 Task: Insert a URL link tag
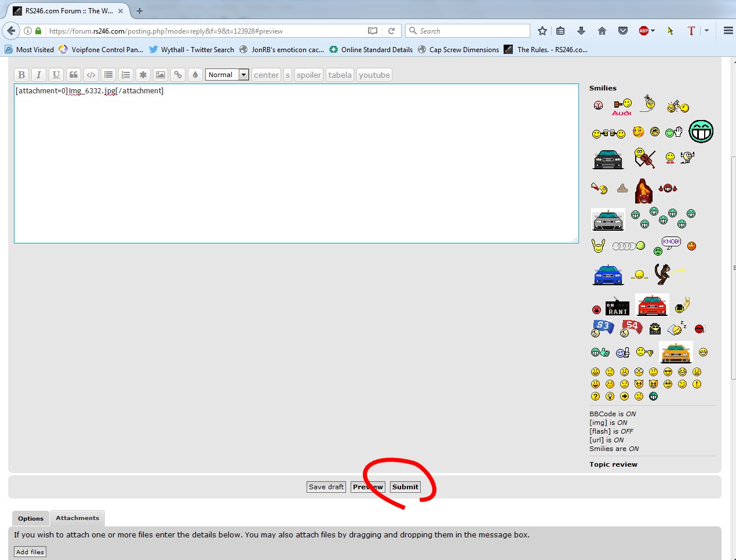click(178, 75)
